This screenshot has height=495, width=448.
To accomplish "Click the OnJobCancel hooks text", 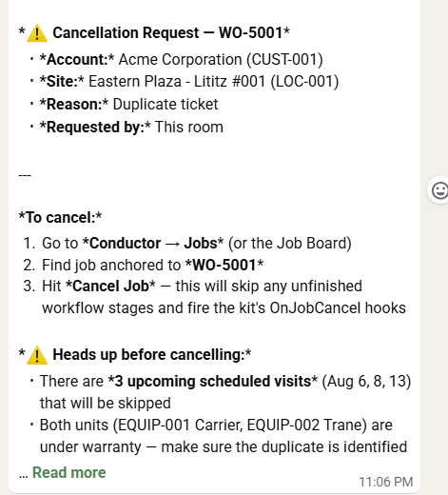I will [338, 308].
